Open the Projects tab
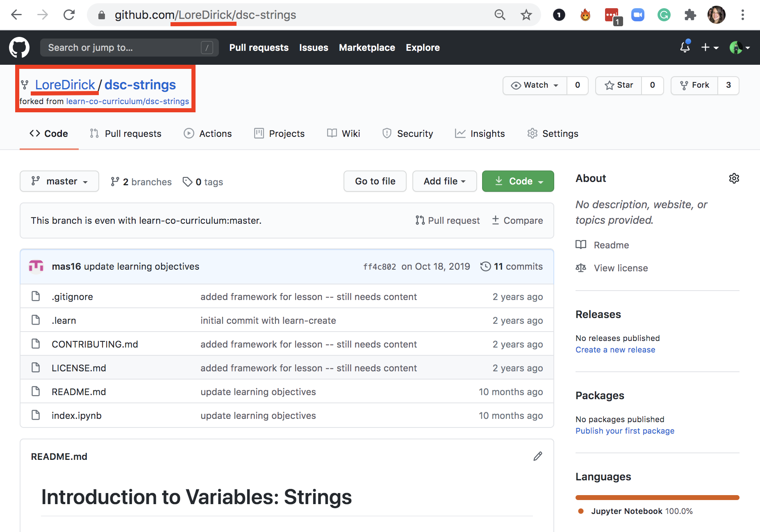The width and height of the screenshot is (760, 532). (280, 134)
